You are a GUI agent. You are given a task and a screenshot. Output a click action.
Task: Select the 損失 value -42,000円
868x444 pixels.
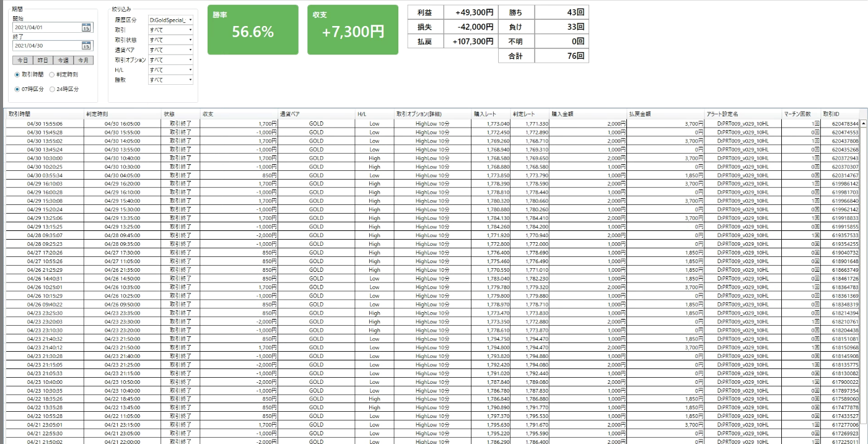point(471,27)
